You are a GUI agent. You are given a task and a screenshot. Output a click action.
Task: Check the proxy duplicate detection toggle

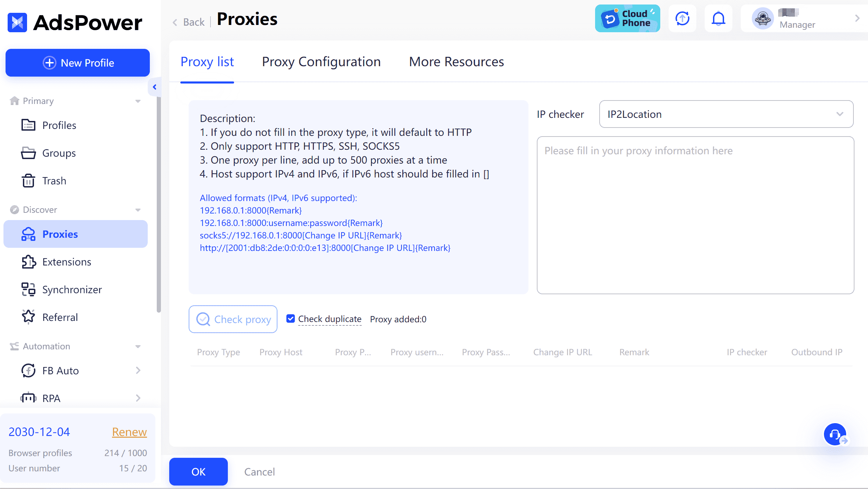290,318
